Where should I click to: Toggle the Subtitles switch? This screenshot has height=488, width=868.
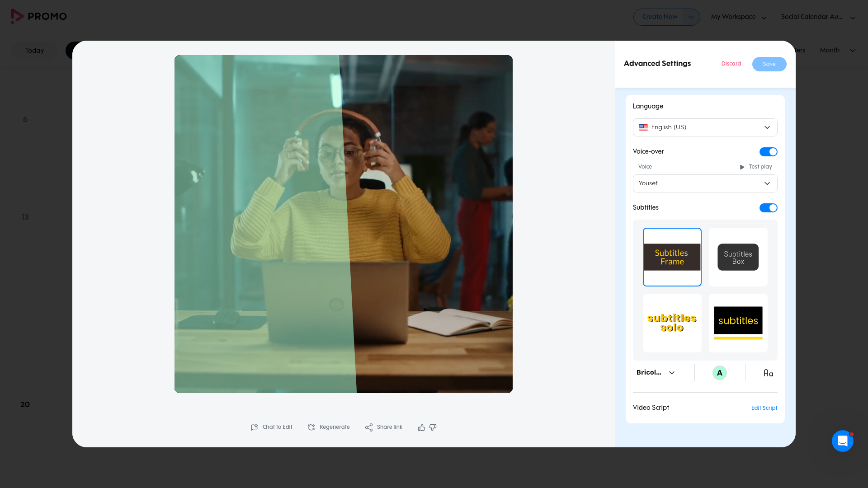pos(768,208)
